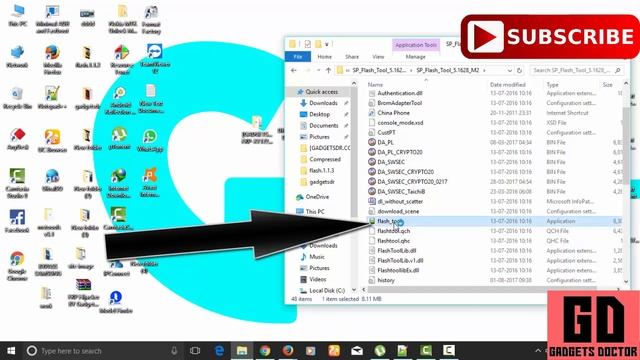Click the Type here to search box
640x360 pixels.
(102, 351)
